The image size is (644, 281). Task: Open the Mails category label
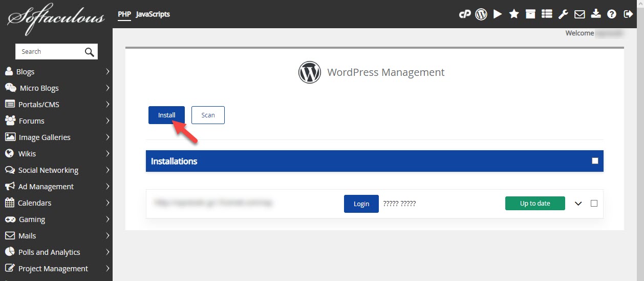click(27, 236)
